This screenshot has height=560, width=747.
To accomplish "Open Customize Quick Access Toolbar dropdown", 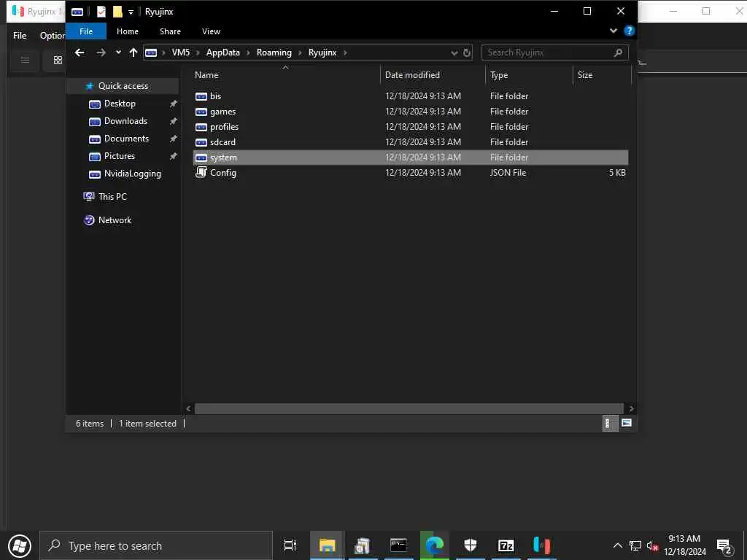I will click(131, 12).
